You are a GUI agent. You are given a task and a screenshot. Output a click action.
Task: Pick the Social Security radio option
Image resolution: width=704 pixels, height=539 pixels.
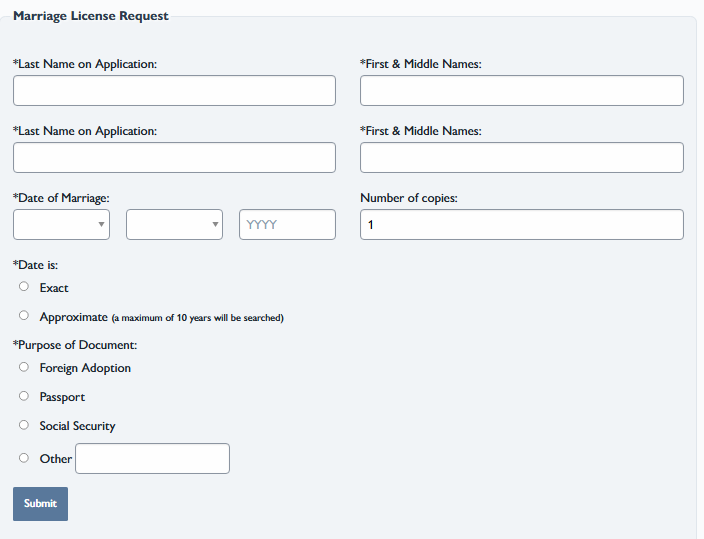pos(24,425)
